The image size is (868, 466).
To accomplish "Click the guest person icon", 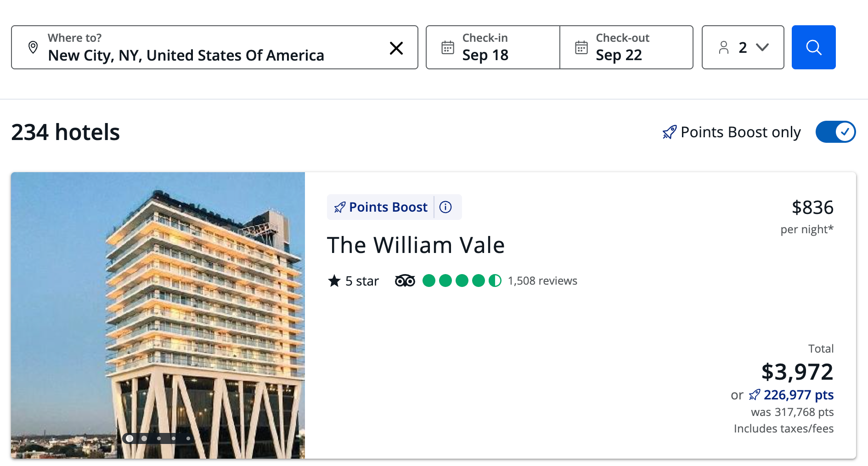I will pyautogui.click(x=724, y=47).
